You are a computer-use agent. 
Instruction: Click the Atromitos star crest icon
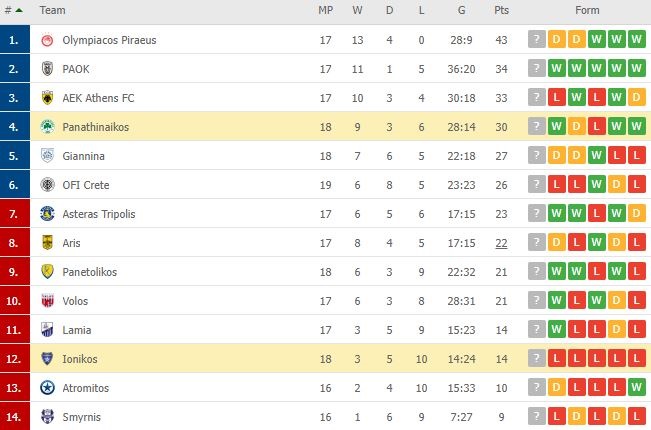coord(47,388)
